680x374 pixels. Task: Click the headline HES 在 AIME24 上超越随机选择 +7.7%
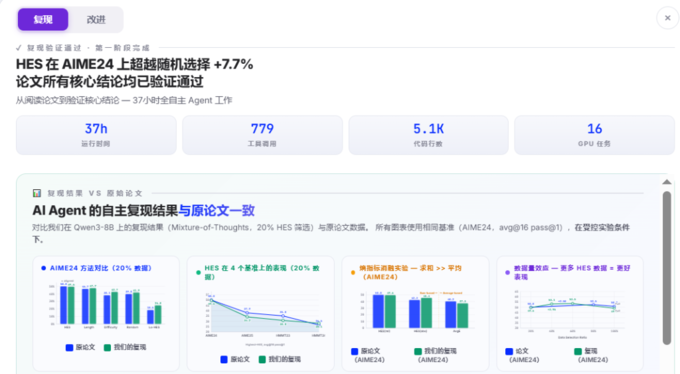coord(135,64)
